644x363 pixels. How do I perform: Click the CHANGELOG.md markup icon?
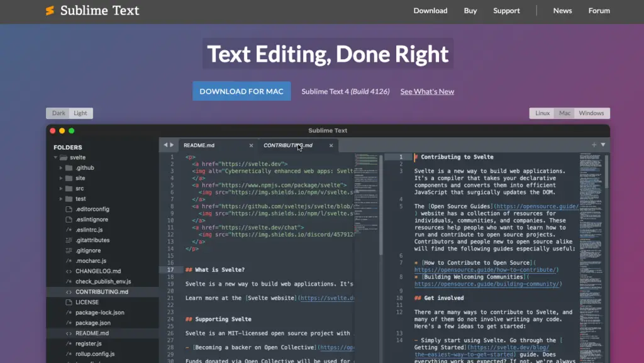coord(69,271)
